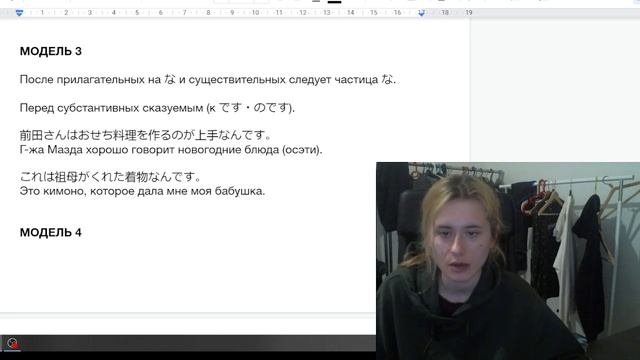The width and height of the screenshot is (640, 360).
Task: Click line 'Это кимоно, которое дала мне'
Action: [x=142, y=191]
